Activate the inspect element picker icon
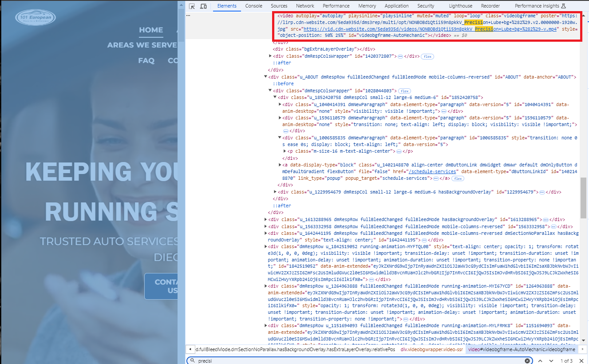This screenshot has width=589, height=364. coord(192,6)
